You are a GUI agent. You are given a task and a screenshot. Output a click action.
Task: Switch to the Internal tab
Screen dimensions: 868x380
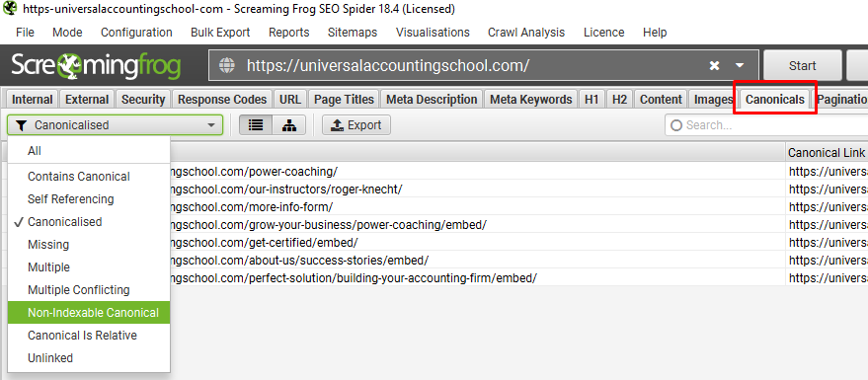33,99
